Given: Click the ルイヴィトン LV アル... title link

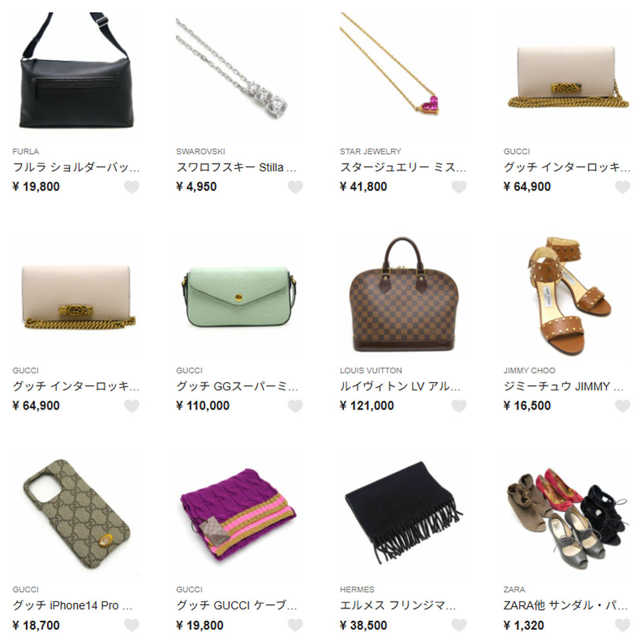Looking at the screenshot, I should pyautogui.click(x=400, y=386).
